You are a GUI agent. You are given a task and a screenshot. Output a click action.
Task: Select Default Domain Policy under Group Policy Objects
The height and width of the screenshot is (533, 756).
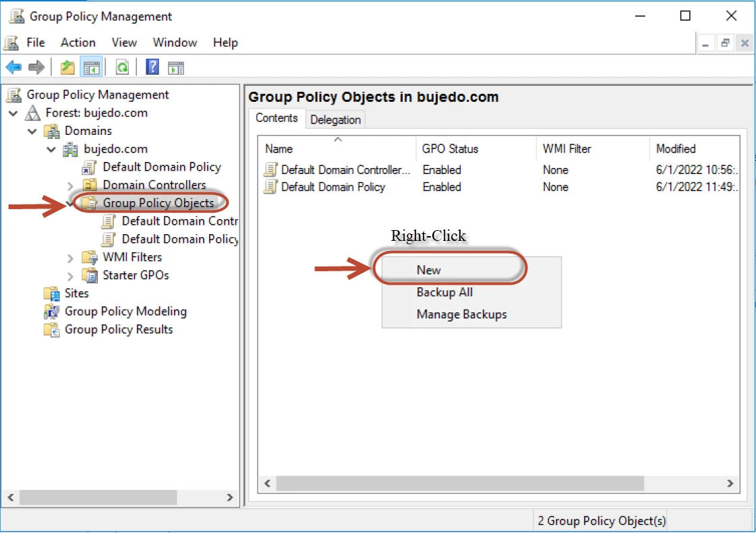pyautogui.click(x=180, y=240)
